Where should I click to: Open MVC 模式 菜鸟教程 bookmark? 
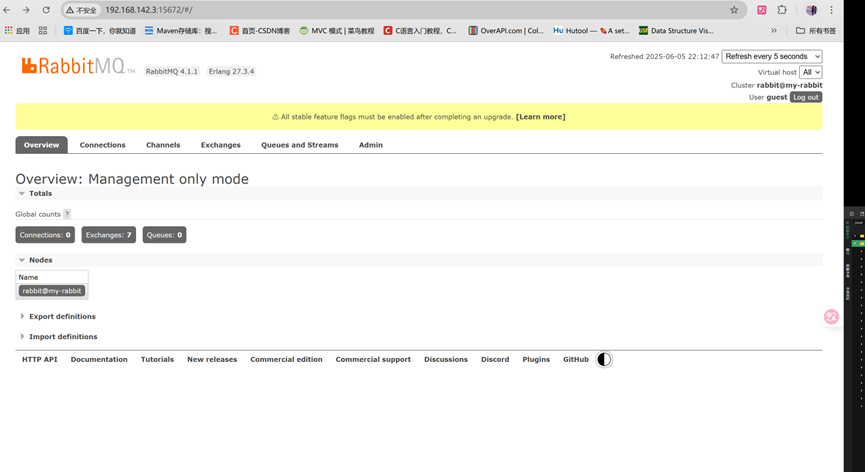click(337, 31)
